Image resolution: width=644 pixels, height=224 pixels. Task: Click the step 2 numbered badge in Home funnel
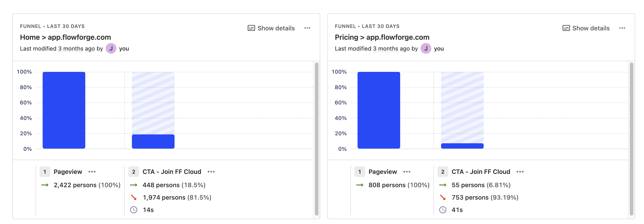click(133, 172)
